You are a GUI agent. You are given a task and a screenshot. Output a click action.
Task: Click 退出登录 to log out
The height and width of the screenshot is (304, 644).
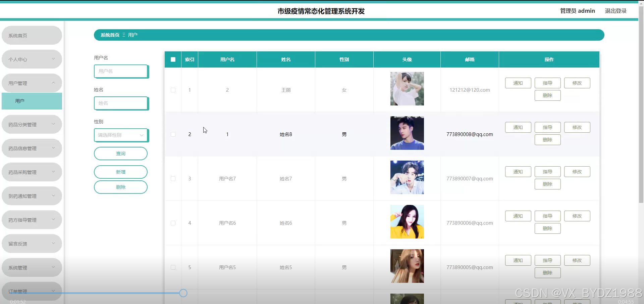pos(615,11)
